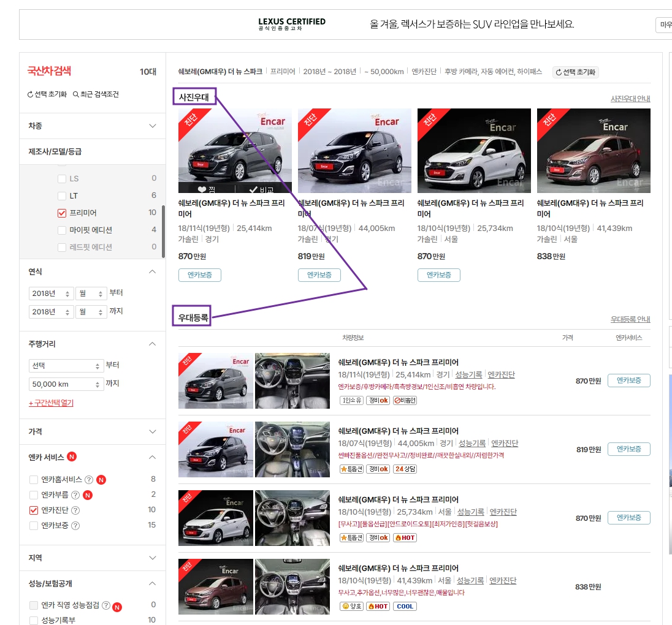Uncheck the 엔카진단 checkbox
Viewport: 672px width, 625px height.
point(34,510)
